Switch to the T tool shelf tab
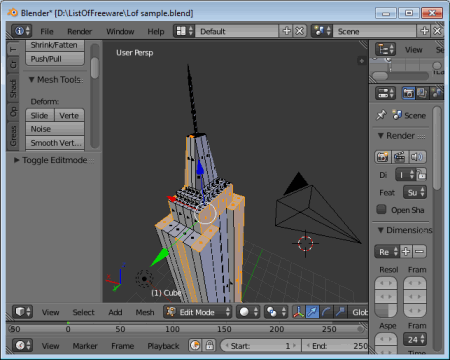 13,50
